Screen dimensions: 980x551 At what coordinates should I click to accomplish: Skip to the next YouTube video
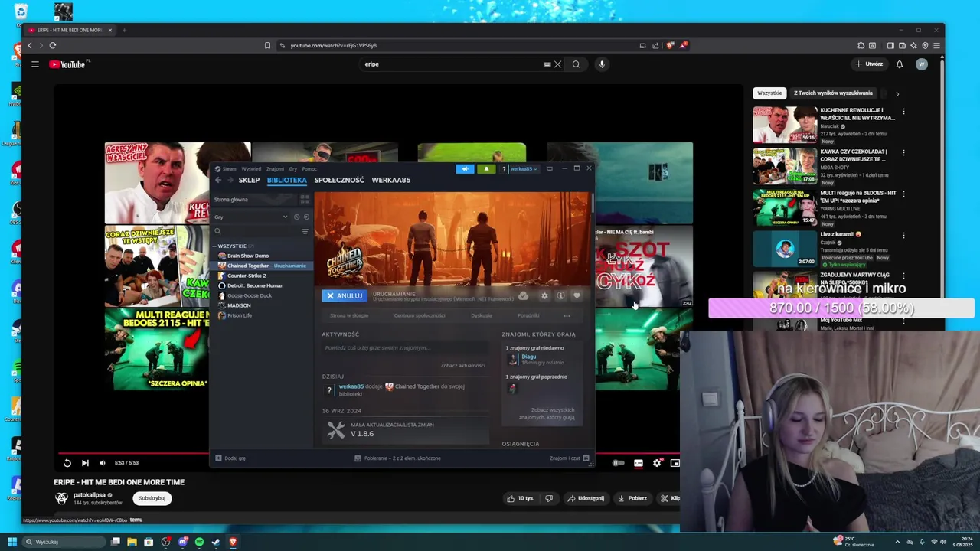[85, 463]
